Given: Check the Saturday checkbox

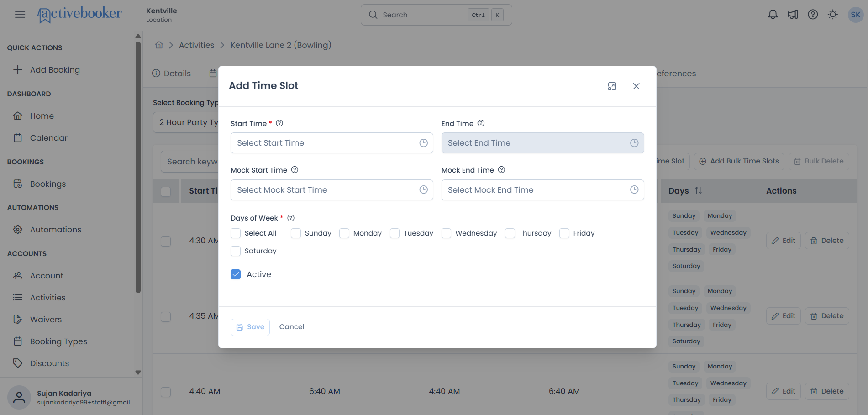Looking at the screenshot, I should point(236,251).
